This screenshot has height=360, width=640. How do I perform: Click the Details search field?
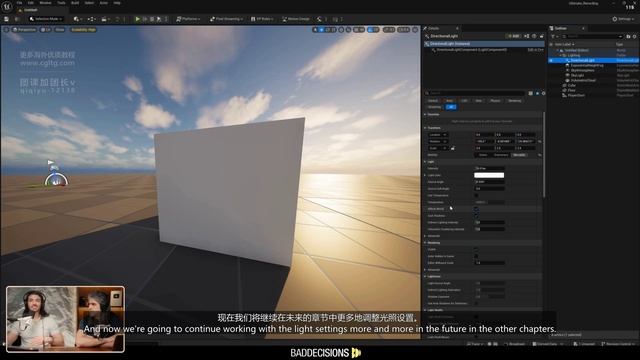pyautogui.click(x=476, y=93)
